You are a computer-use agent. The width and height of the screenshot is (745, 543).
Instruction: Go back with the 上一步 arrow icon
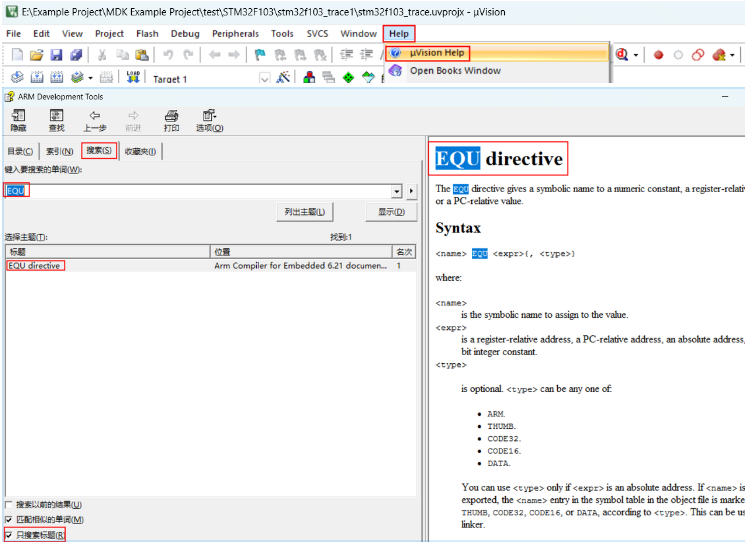(95, 116)
